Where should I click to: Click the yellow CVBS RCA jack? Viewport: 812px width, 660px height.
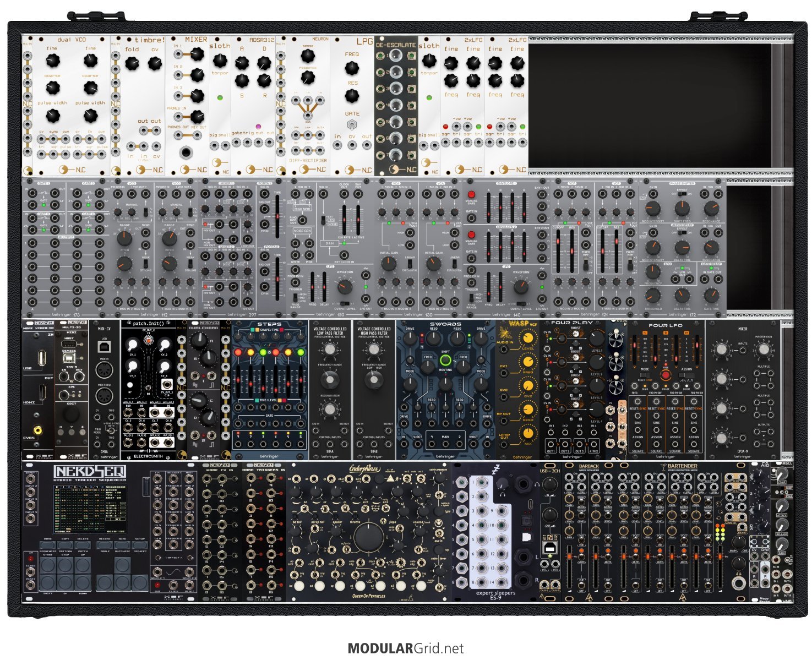(x=37, y=430)
